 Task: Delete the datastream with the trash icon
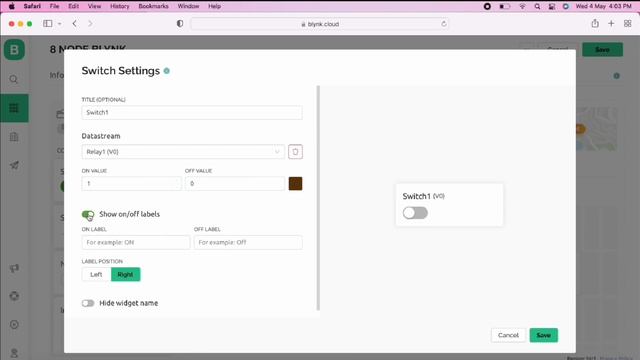(296, 152)
